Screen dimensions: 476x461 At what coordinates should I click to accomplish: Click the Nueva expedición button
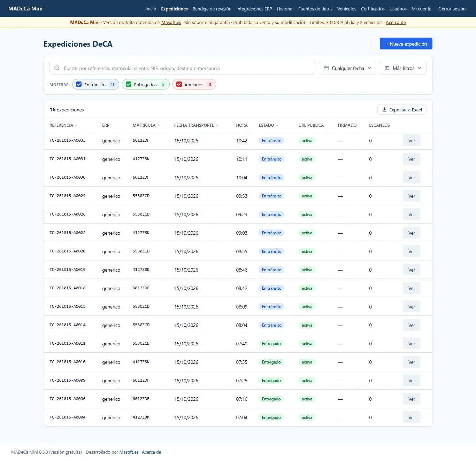click(406, 44)
